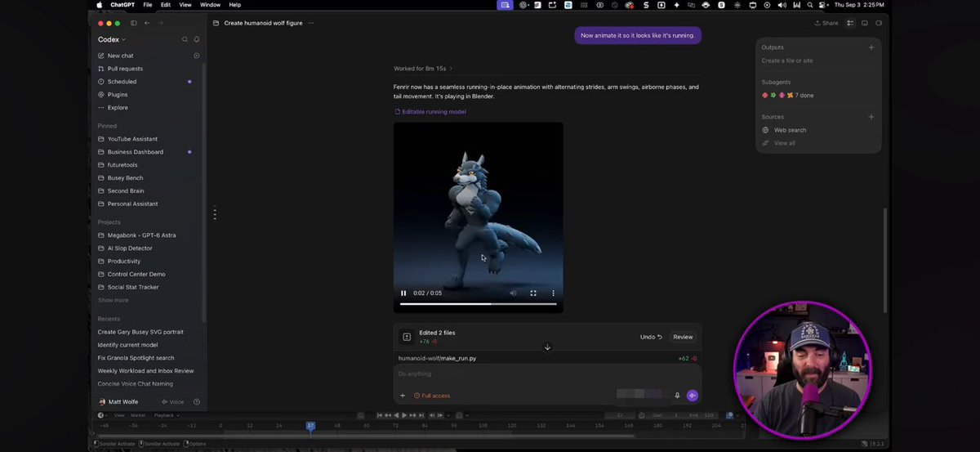Jump to latest with down arrow
The height and width of the screenshot is (452, 980).
coord(547,347)
